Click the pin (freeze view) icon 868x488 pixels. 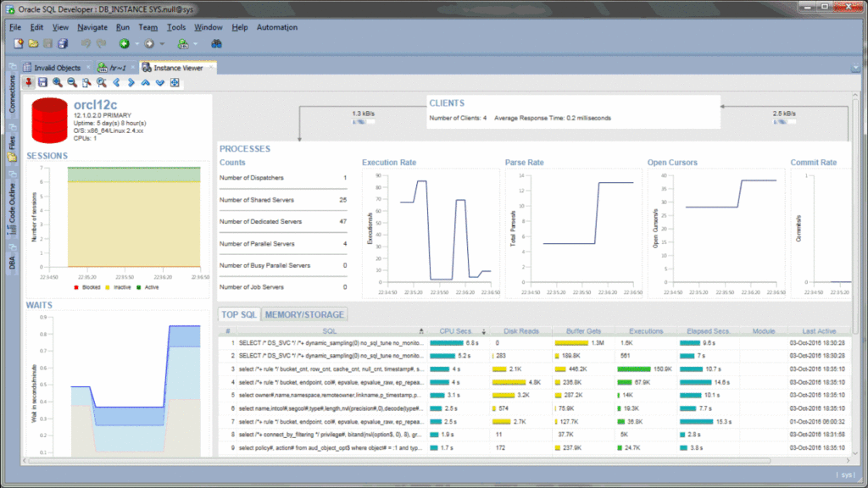(30, 82)
